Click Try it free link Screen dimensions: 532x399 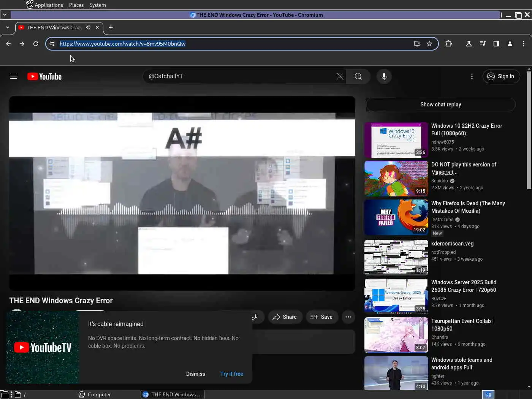point(232,374)
